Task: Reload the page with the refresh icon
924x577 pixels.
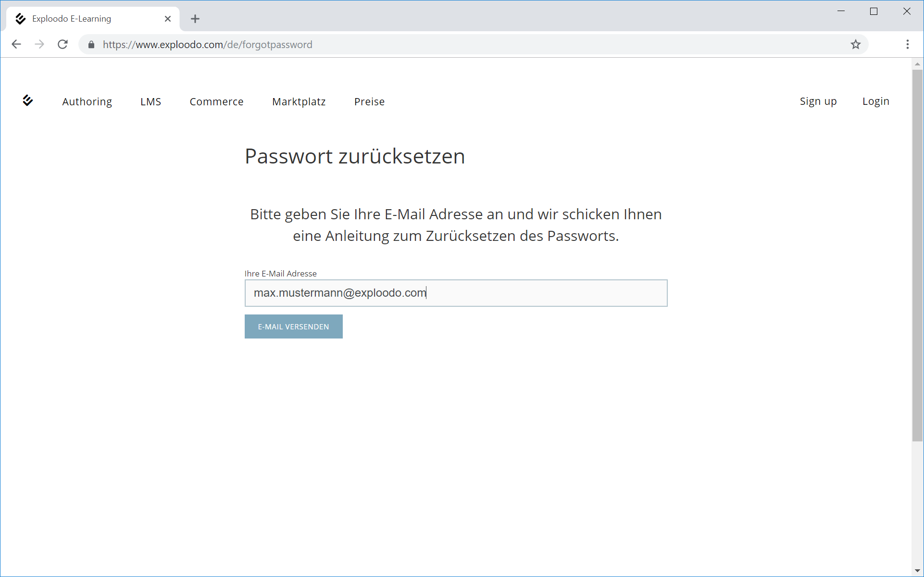Action: click(62, 44)
